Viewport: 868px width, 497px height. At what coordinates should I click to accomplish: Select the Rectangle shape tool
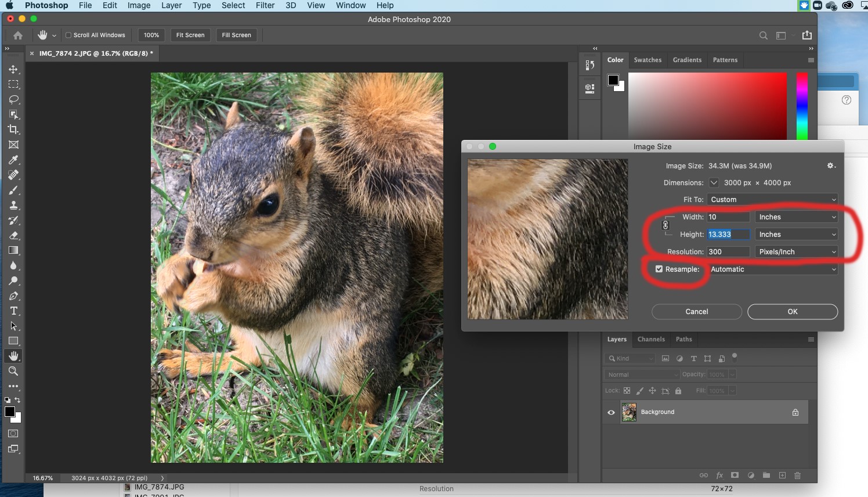point(13,341)
